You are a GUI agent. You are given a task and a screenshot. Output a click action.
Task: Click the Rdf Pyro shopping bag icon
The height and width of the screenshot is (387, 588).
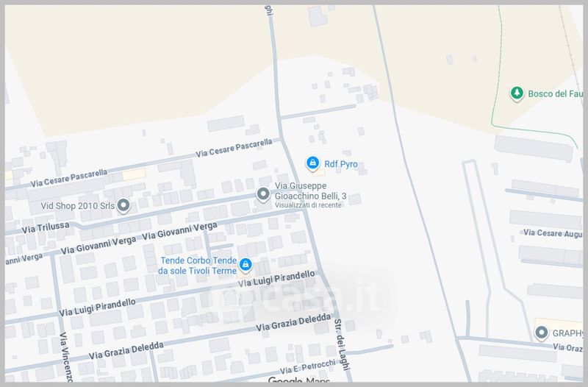coord(312,163)
